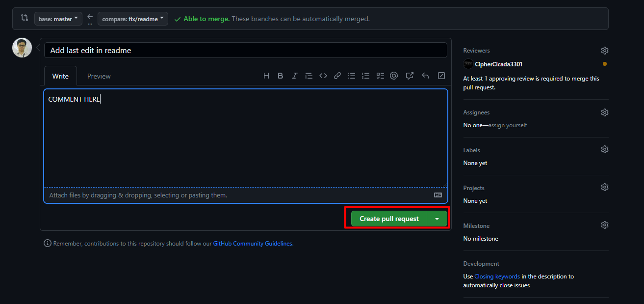Expand the compare: fix/readme branch dropdown
Viewport: 644px width, 304px height.
click(x=132, y=19)
